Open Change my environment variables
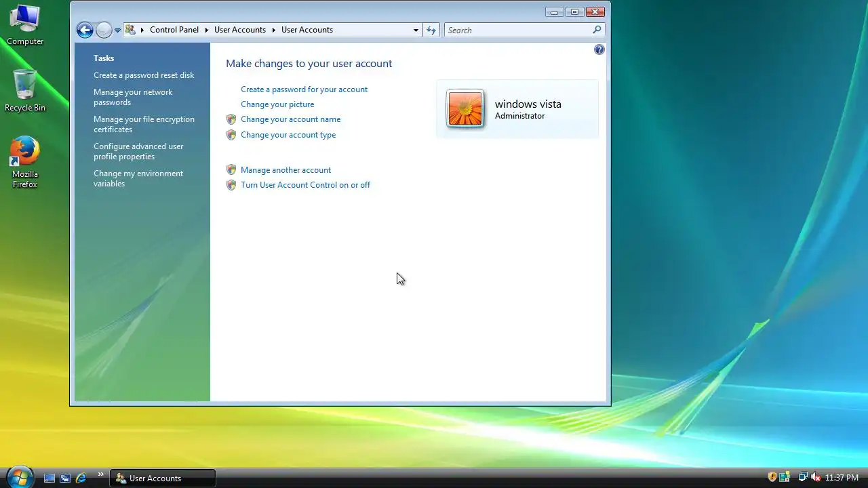 [x=138, y=178]
